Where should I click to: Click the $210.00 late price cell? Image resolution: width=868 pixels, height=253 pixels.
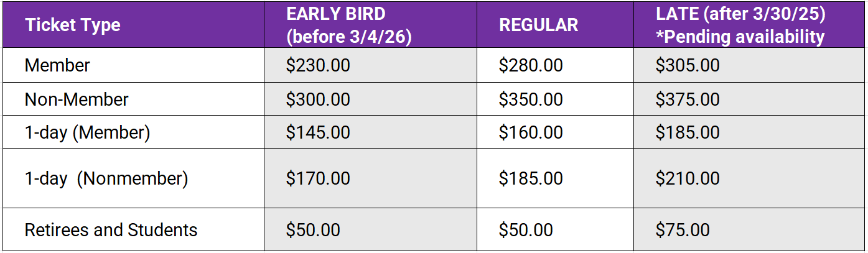688,179
